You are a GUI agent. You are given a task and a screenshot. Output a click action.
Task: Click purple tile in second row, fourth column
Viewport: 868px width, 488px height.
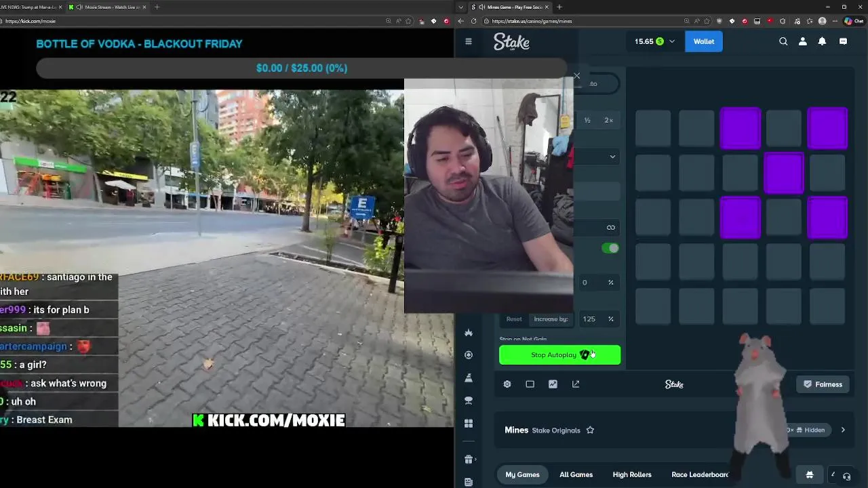[784, 173]
